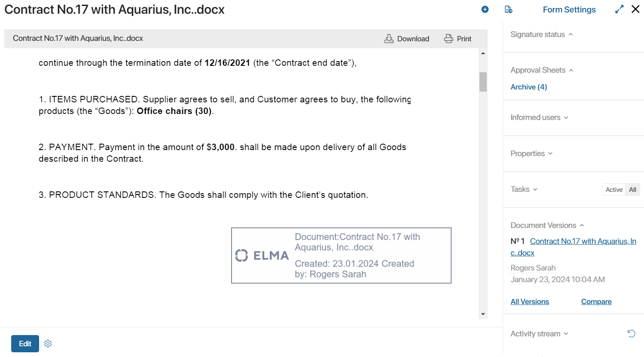Compare document versions
Image resolution: width=644 pixels, height=357 pixels.
(596, 302)
